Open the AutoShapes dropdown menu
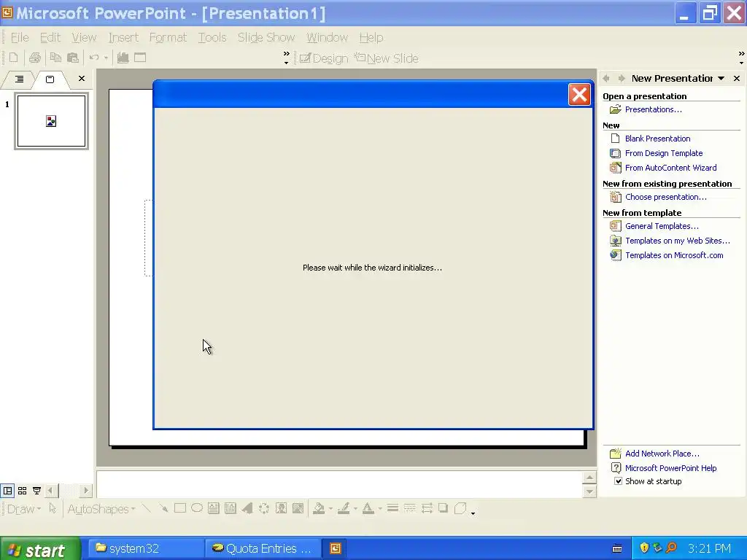Image resolution: width=747 pixels, height=560 pixels. [101, 509]
